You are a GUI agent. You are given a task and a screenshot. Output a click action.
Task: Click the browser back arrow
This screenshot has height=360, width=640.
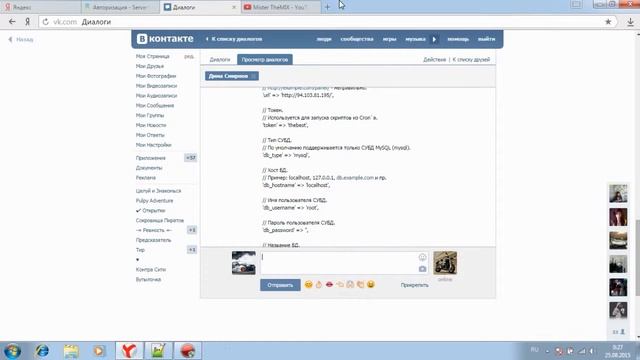pos(12,22)
